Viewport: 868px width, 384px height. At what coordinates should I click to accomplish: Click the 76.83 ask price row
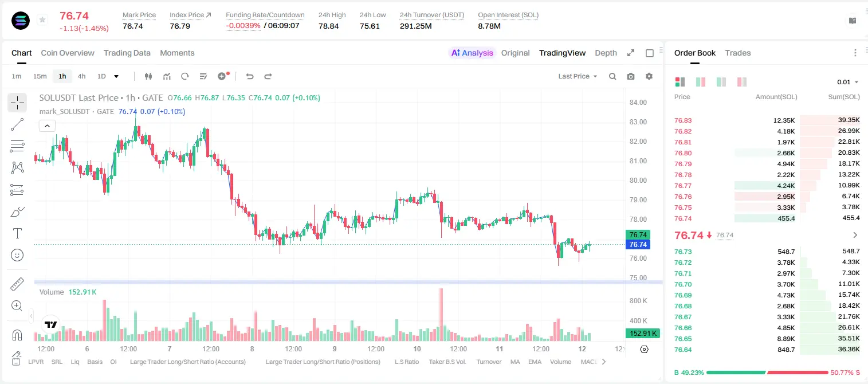767,120
